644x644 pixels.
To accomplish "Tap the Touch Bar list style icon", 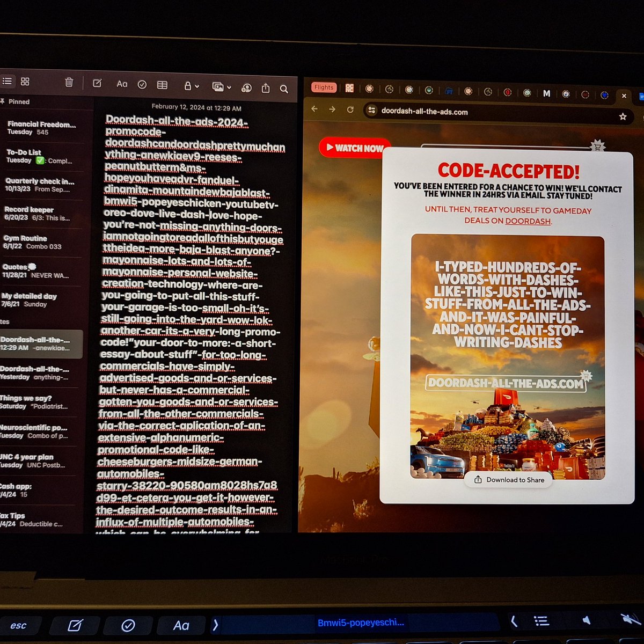I will coord(541,621).
